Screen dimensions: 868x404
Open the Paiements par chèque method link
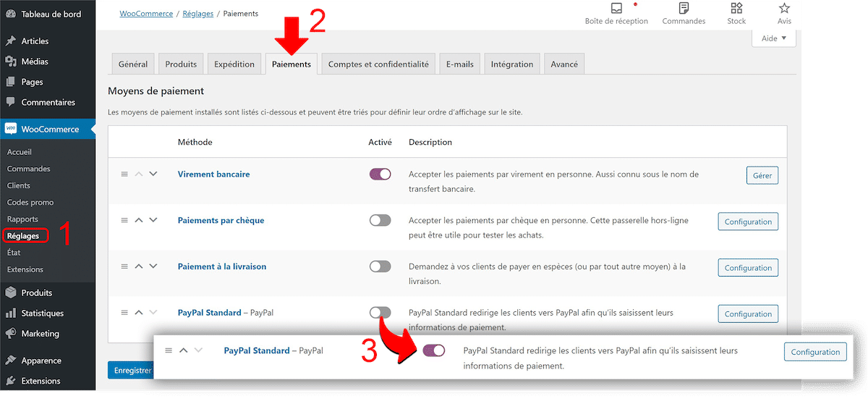pos(221,221)
